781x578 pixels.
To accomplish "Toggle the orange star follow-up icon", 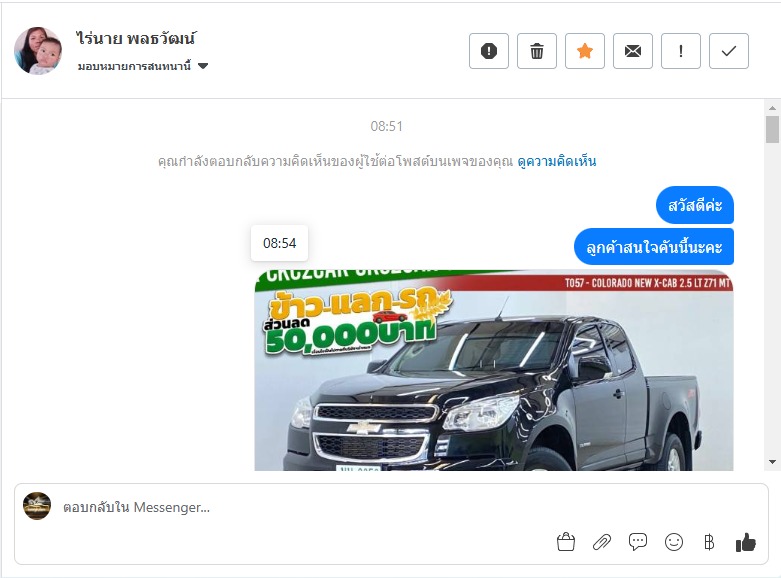I will click(585, 51).
